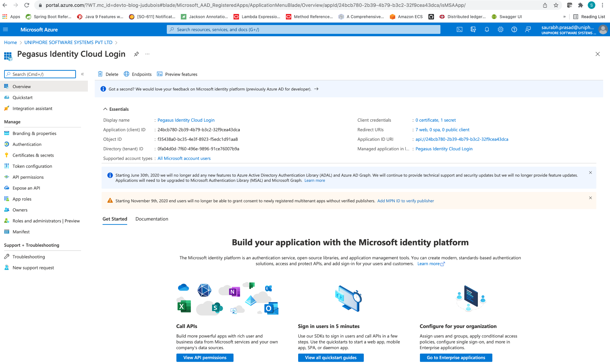Open All Microsoft account users link
This screenshot has height=364, width=610.
[x=184, y=158]
